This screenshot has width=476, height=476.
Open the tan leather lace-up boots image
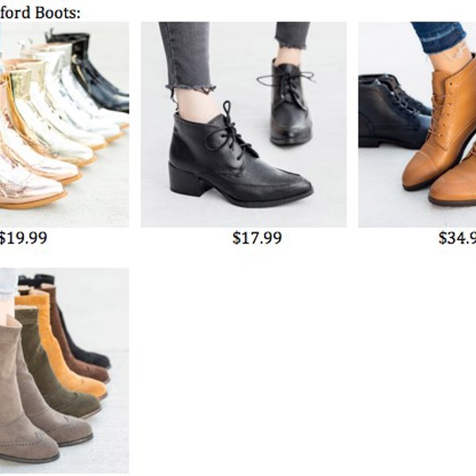[x=417, y=125]
